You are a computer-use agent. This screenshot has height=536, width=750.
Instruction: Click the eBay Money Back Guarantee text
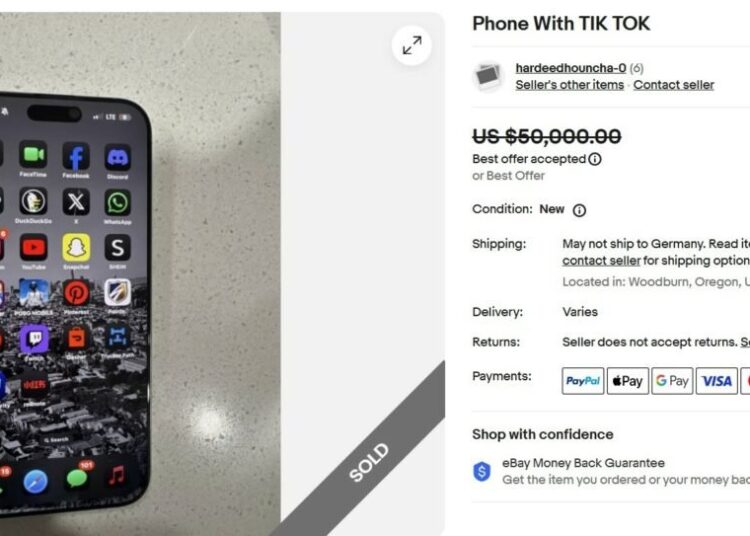584,463
